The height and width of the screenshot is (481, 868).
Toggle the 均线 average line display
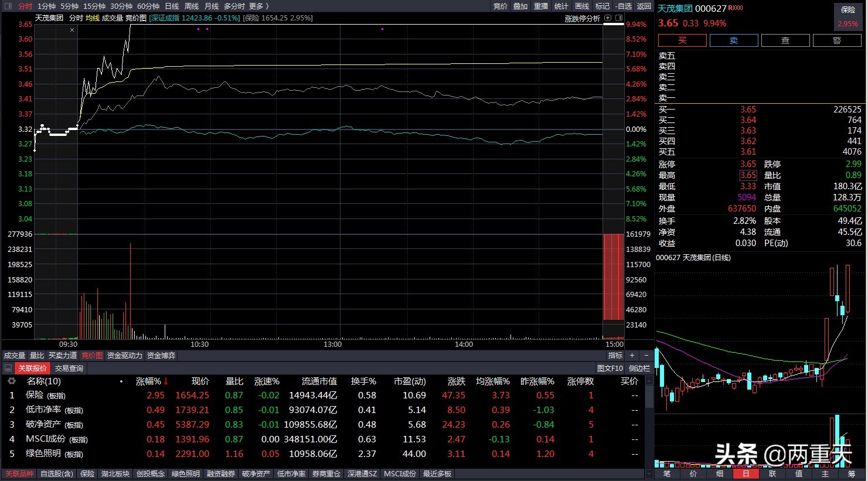[93, 18]
